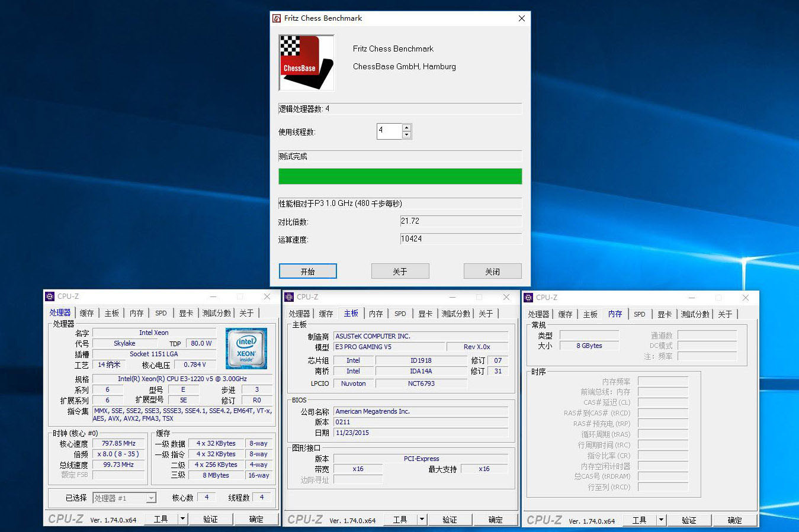Open 工具 dropdown arrow in left CPU-Z
The width and height of the screenshot is (799, 532).
(x=183, y=519)
